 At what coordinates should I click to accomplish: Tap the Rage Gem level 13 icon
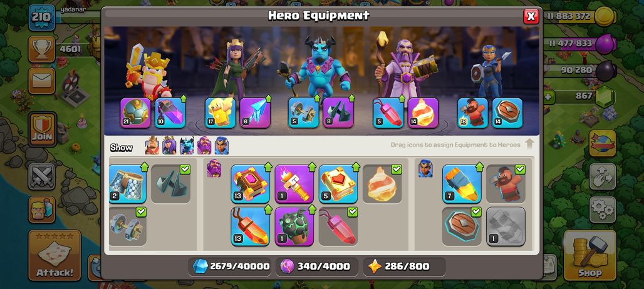pyautogui.click(x=250, y=226)
